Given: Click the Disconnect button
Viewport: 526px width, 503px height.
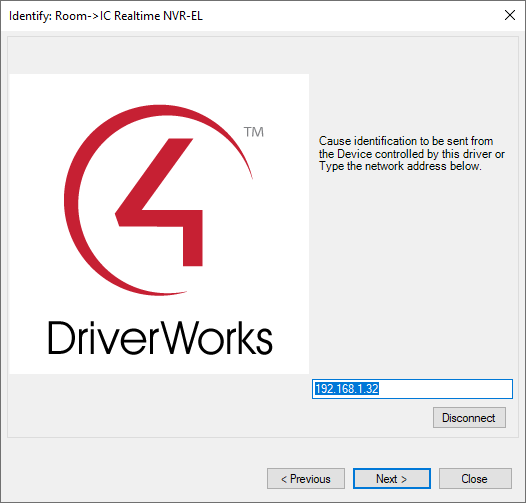Looking at the screenshot, I should (x=469, y=417).
